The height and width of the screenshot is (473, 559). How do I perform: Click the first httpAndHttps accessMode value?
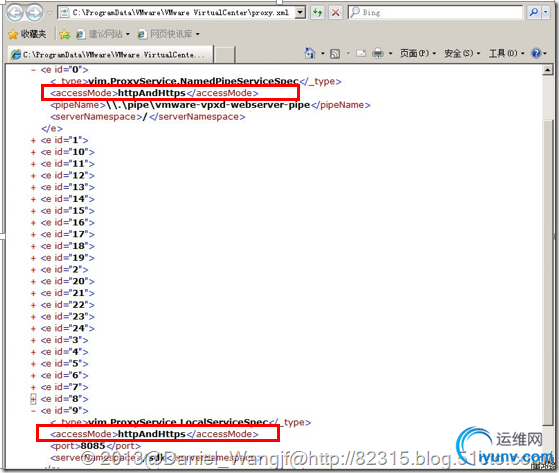152,93
